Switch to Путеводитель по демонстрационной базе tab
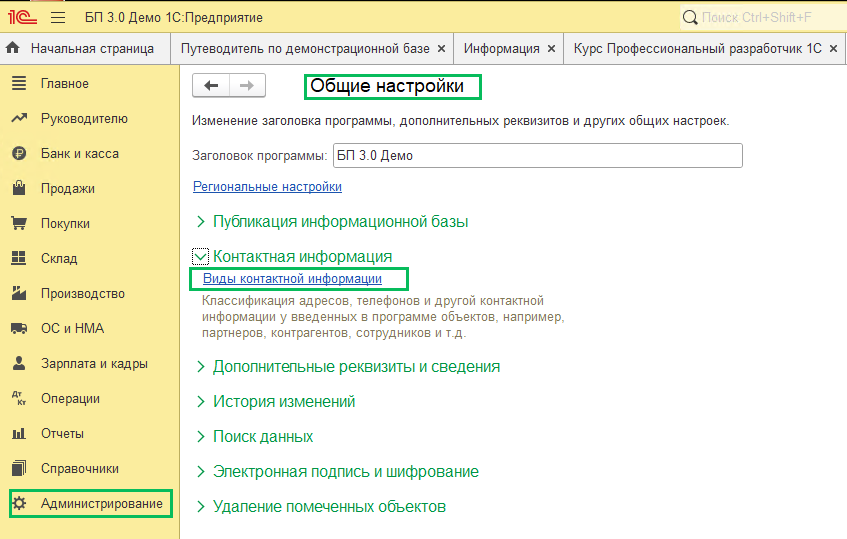Screen dimensions: 847x539 coord(305,49)
